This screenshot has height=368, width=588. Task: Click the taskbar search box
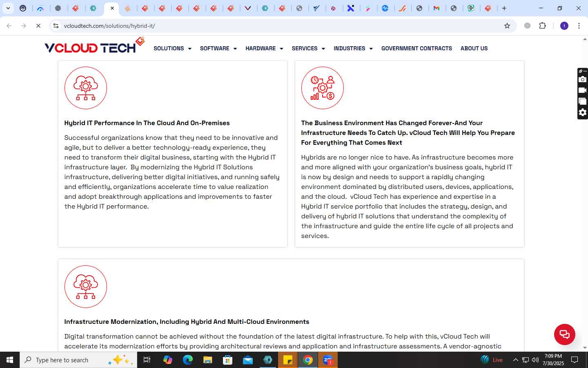pyautogui.click(x=78, y=360)
